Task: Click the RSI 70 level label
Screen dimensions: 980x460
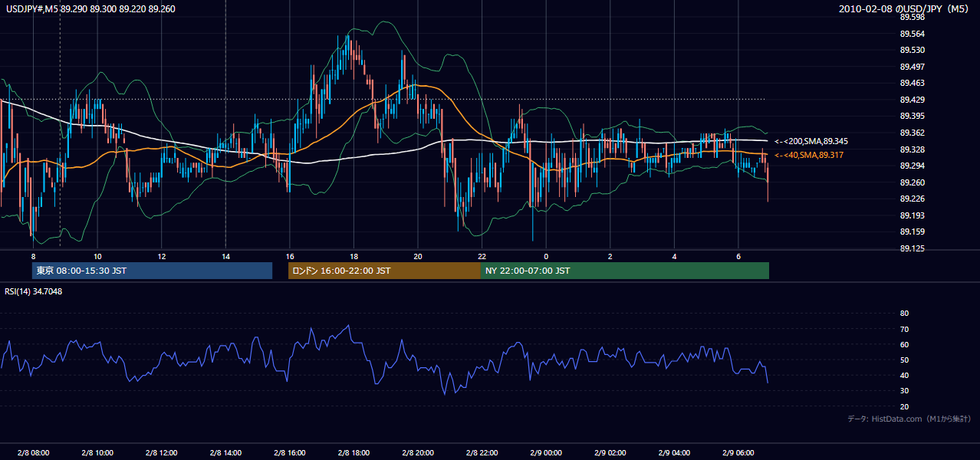Action: tap(904, 329)
